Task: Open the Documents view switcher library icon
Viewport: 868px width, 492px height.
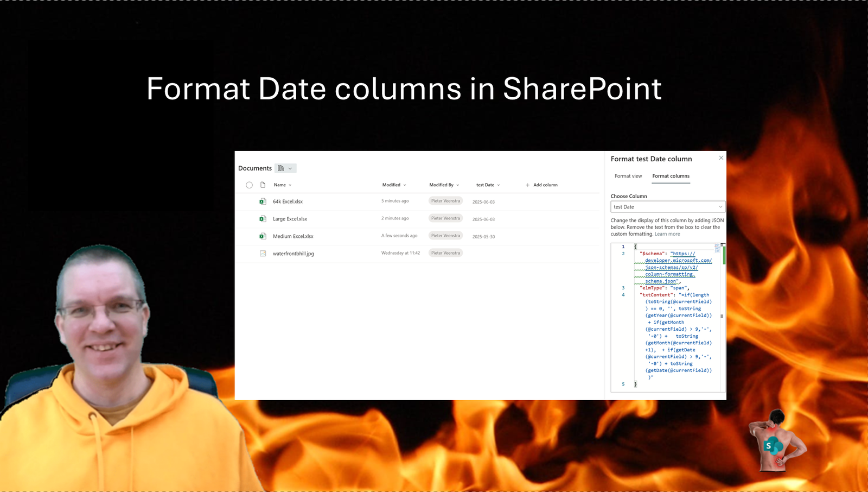Action: pyautogui.click(x=285, y=168)
